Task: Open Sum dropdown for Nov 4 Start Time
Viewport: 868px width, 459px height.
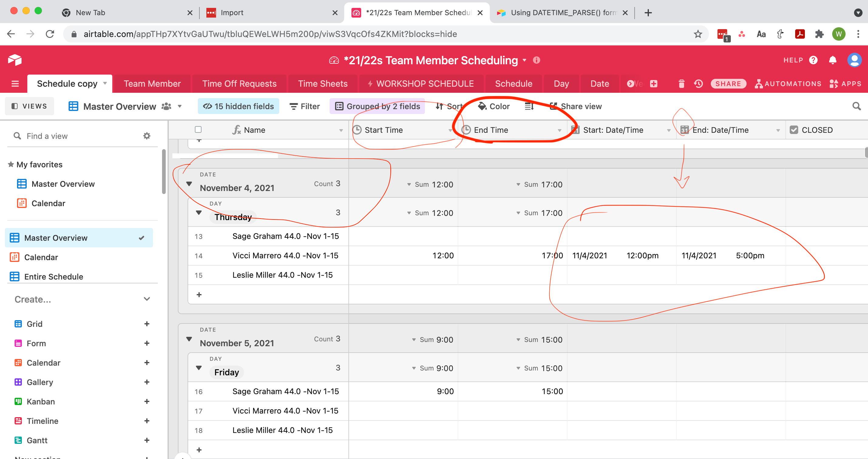Action: click(x=409, y=184)
